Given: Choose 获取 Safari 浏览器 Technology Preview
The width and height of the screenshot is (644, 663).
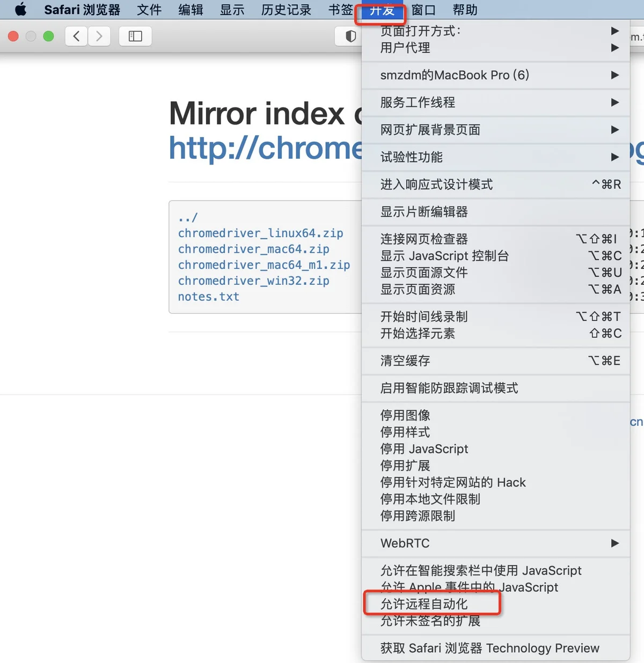Looking at the screenshot, I should click(496, 648).
